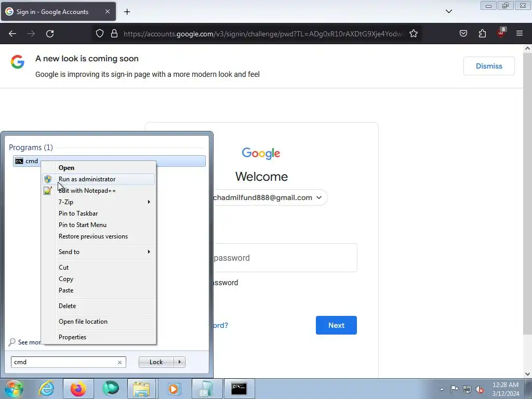Image resolution: width=532 pixels, height=399 pixels.
Task: Reload the current page
Action: pyautogui.click(x=50, y=34)
